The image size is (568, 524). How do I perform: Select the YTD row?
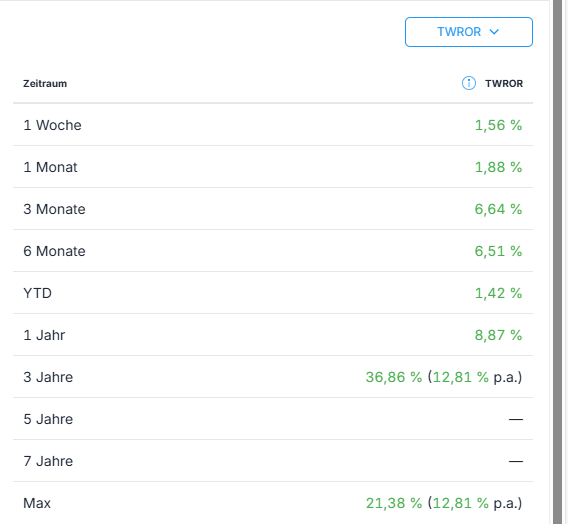click(273, 293)
